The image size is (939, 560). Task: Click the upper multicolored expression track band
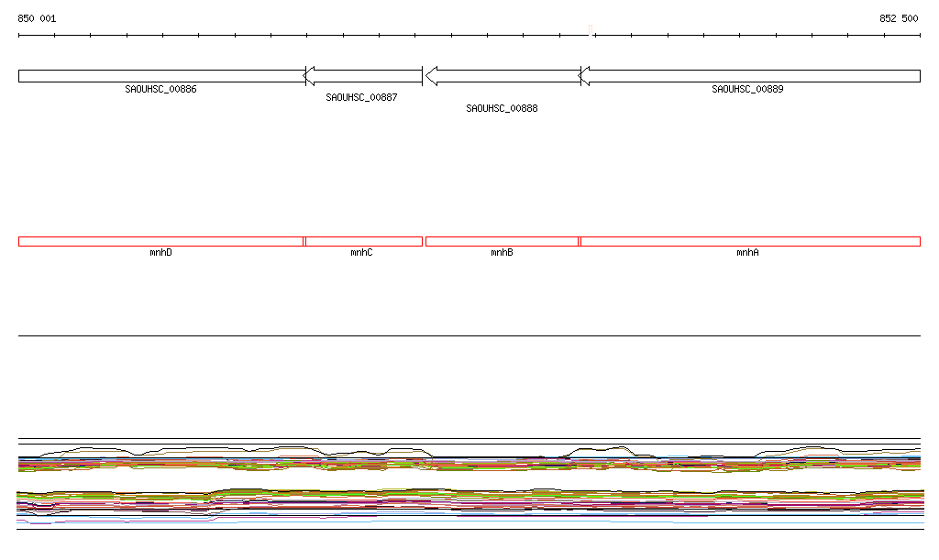[x=468, y=464]
